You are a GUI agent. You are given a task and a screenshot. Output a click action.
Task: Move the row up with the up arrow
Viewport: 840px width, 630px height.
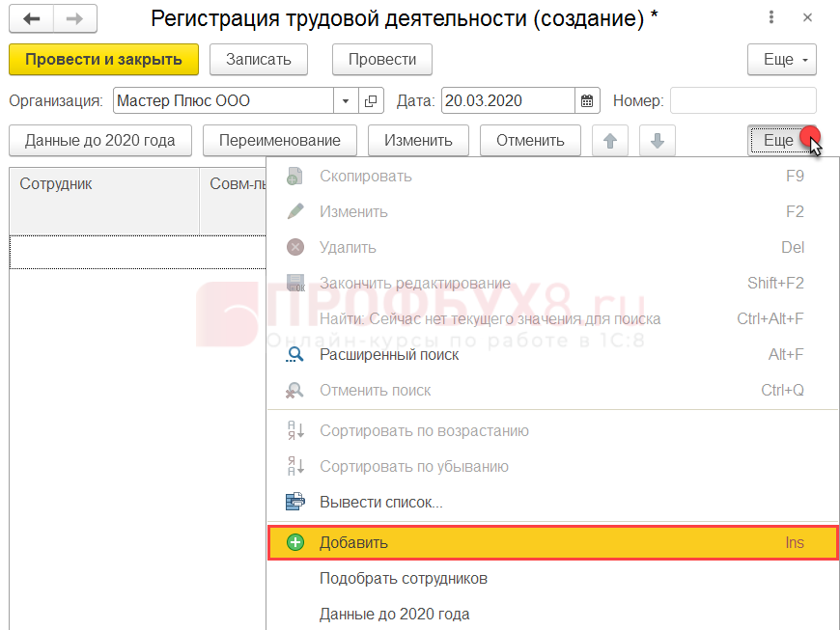pyautogui.click(x=610, y=140)
